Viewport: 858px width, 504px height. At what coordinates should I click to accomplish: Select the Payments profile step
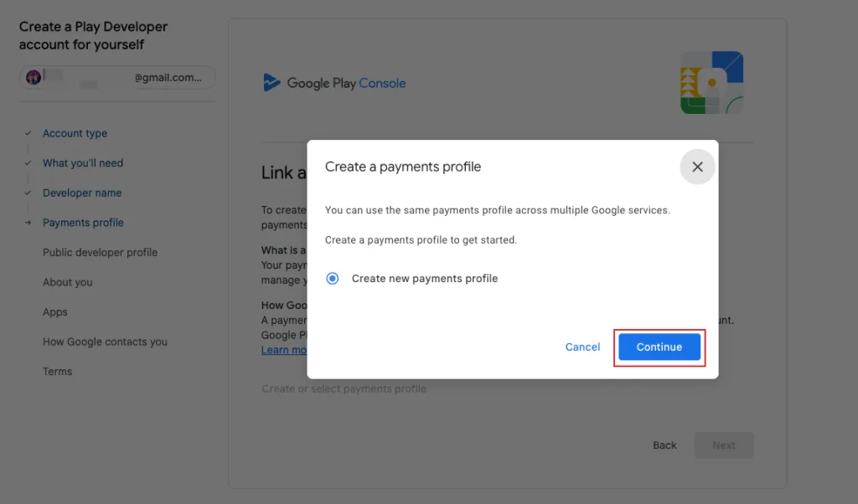(83, 223)
